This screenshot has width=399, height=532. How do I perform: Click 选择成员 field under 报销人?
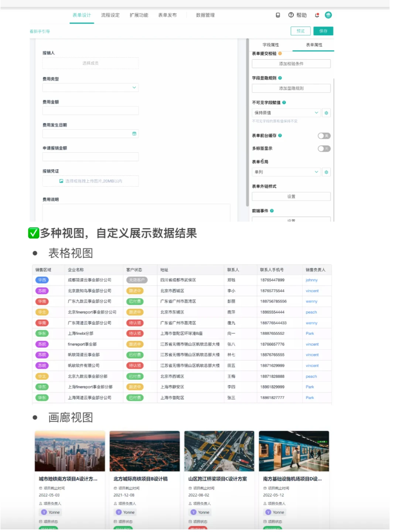click(91, 63)
